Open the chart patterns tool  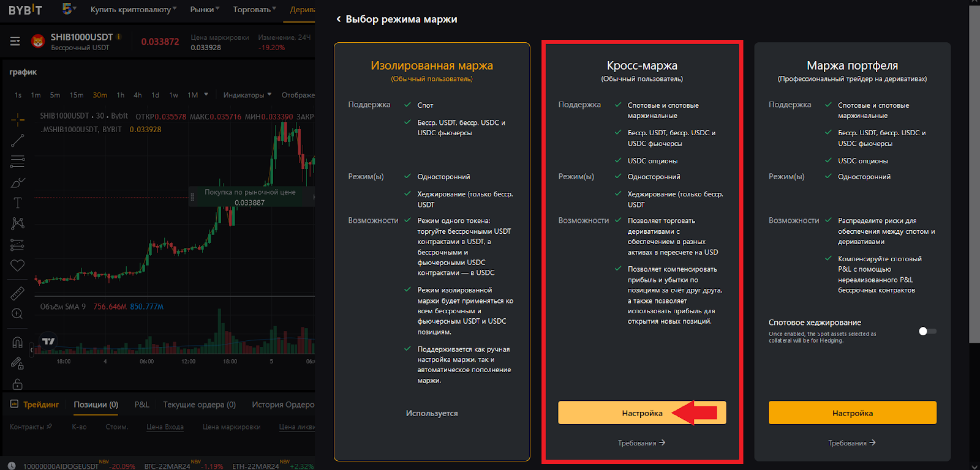17,223
